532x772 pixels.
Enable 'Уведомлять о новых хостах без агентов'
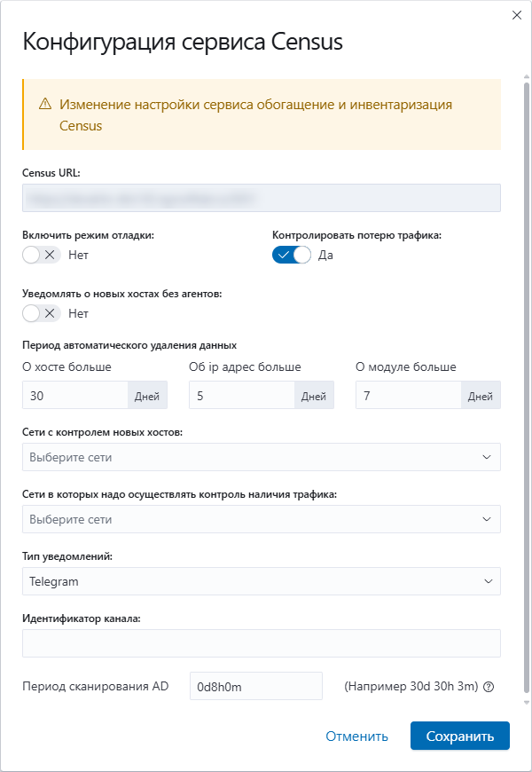tap(42, 313)
